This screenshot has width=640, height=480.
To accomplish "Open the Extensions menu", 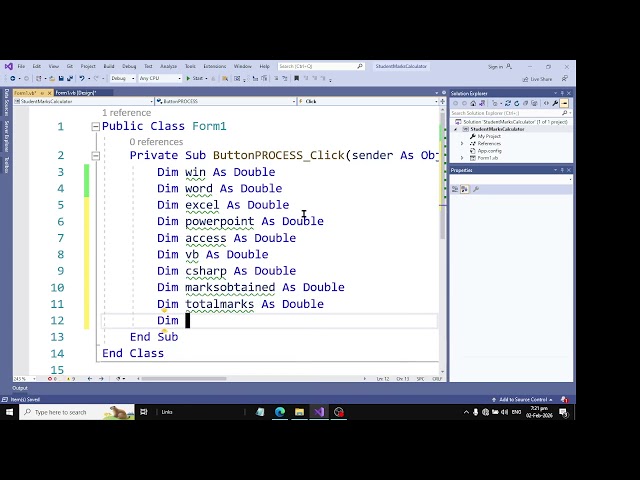I will point(215,66).
